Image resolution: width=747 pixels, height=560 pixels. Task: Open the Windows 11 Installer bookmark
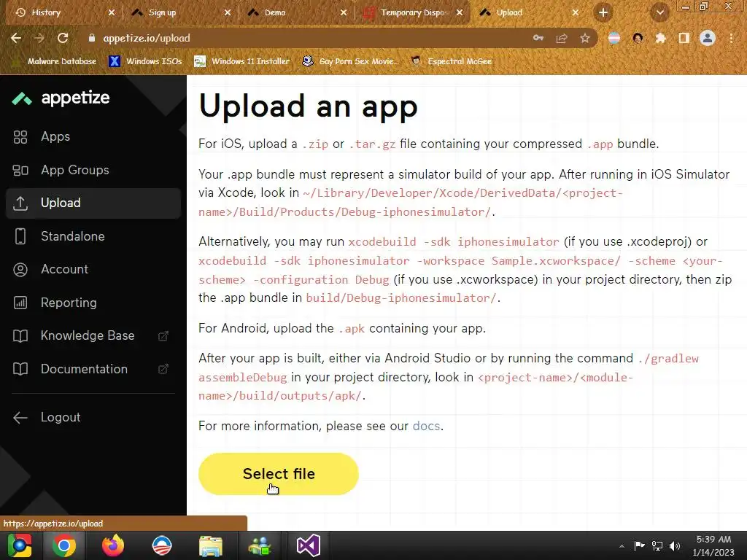click(x=242, y=61)
